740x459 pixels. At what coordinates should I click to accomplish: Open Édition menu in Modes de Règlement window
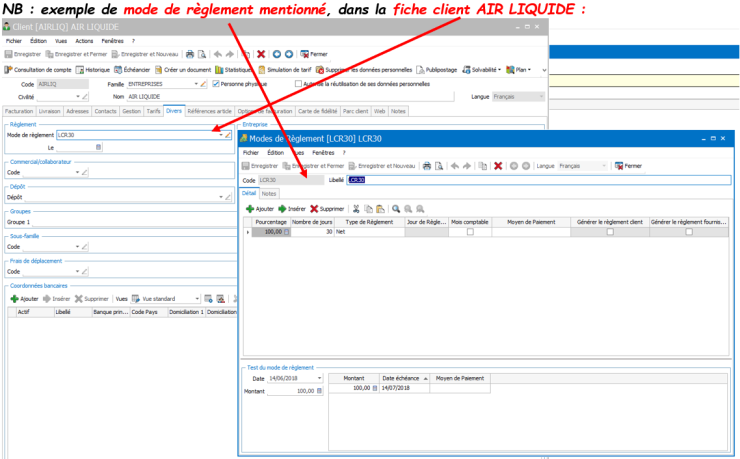click(x=276, y=153)
